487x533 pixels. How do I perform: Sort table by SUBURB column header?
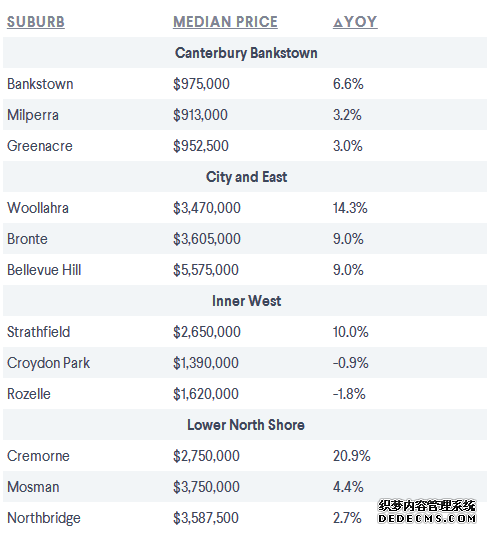tap(36, 22)
